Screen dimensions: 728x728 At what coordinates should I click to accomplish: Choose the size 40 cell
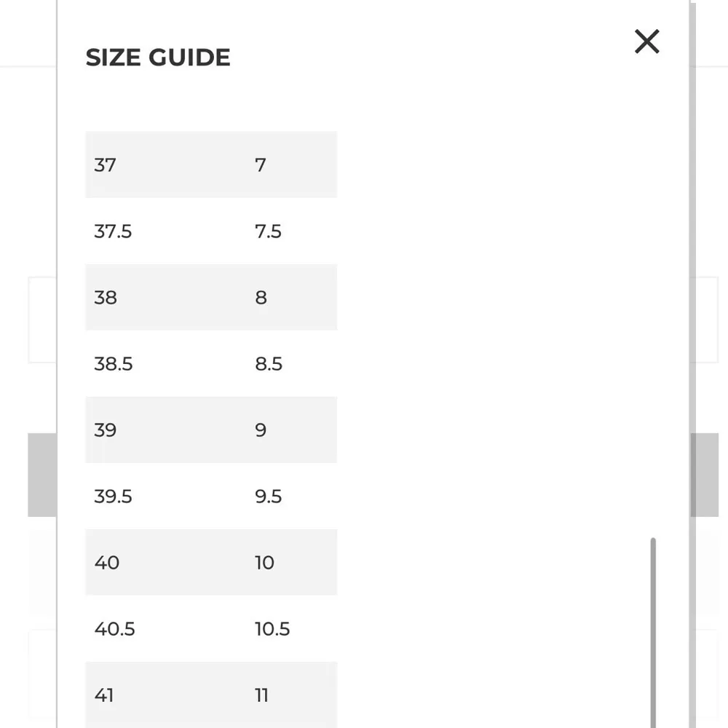coord(107,563)
